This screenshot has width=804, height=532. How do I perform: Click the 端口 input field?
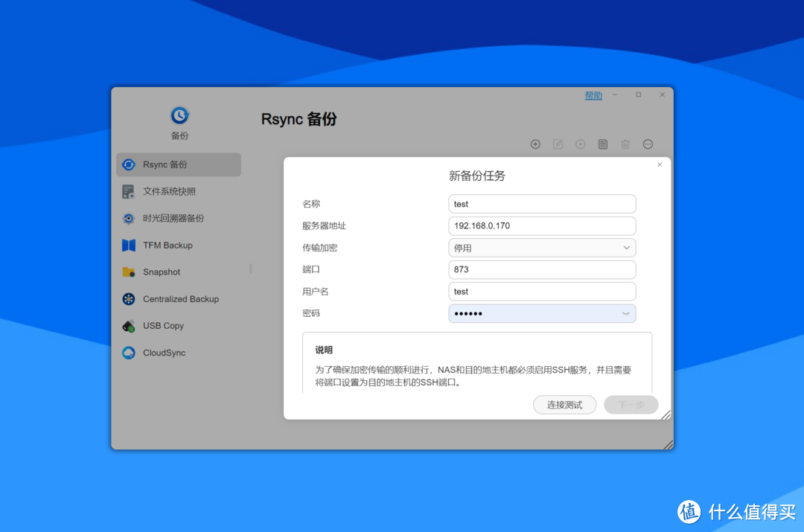(x=542, y=269)
